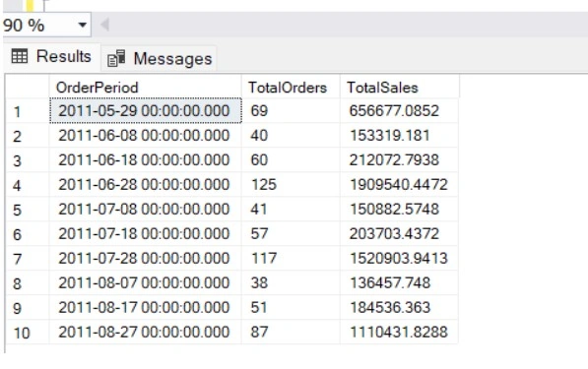Viewport: 588px width, 369px height.
Task: Select the TotalOrders column header
Action: (291, 88)
